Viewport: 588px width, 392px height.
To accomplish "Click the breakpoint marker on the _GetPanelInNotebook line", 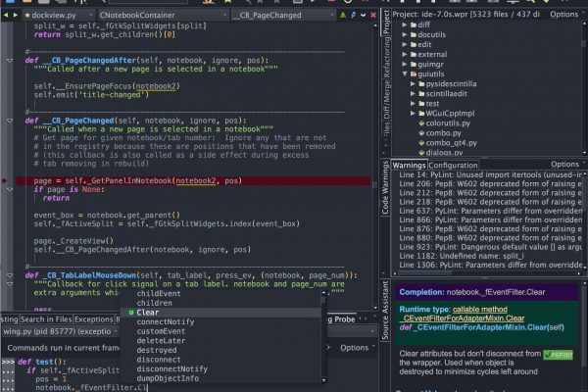I will (5, 180).
